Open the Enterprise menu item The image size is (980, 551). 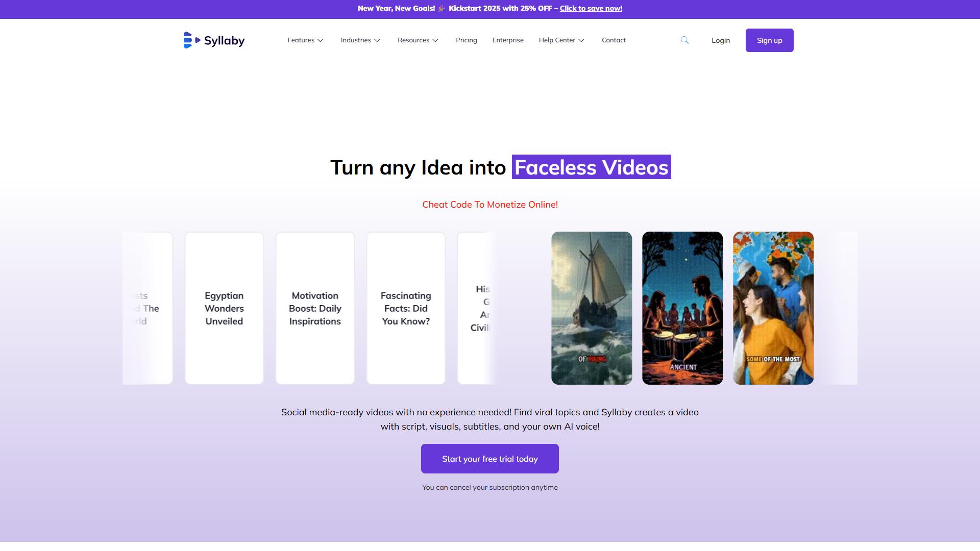(508, 40)
